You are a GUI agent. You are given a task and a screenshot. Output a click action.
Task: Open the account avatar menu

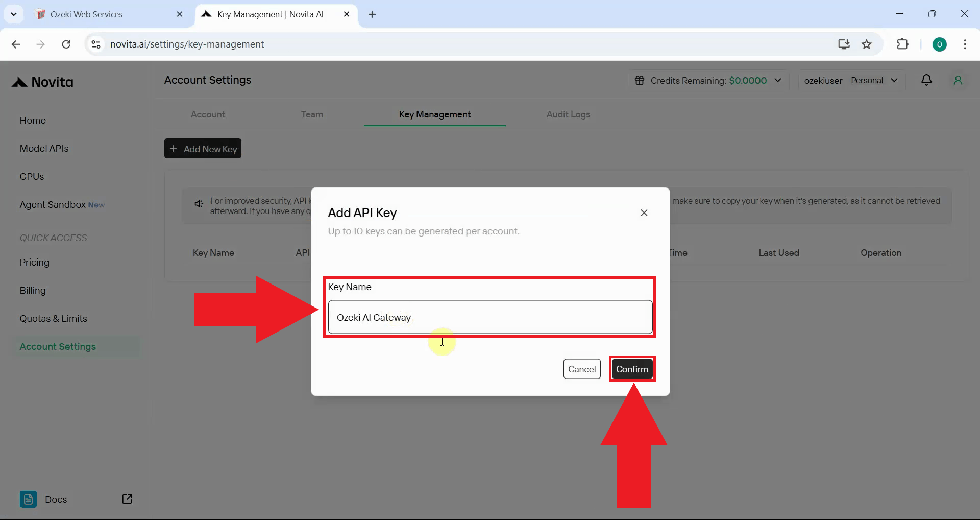959,80
